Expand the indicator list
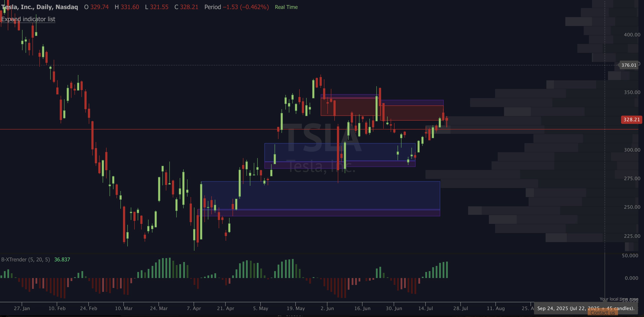The width and height of the screenshot is (644, 317). coord(28,19)
